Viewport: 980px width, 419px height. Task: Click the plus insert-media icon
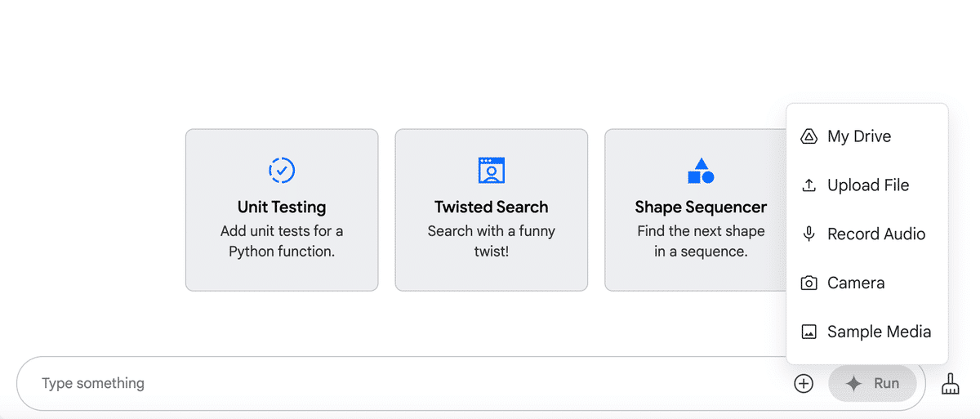[x=804, y=383]
